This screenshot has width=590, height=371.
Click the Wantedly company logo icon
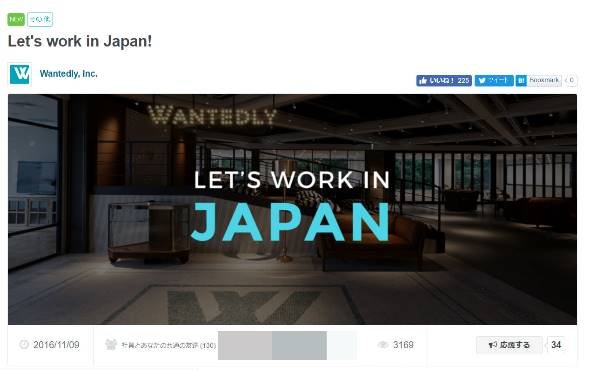20,74
